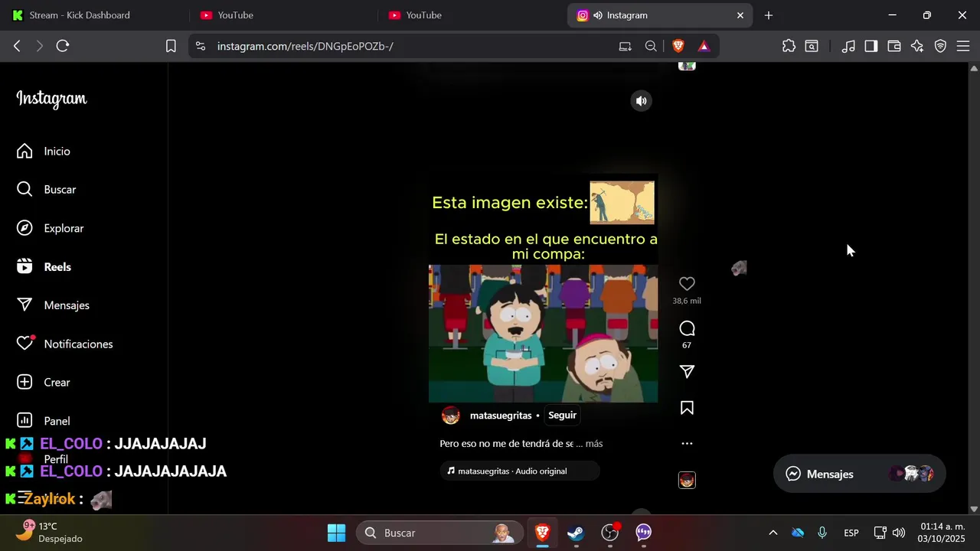The width and height of the screenshot is (980, 551).
Task: Go back to the previous page
Action: click(x=17, y=46)
